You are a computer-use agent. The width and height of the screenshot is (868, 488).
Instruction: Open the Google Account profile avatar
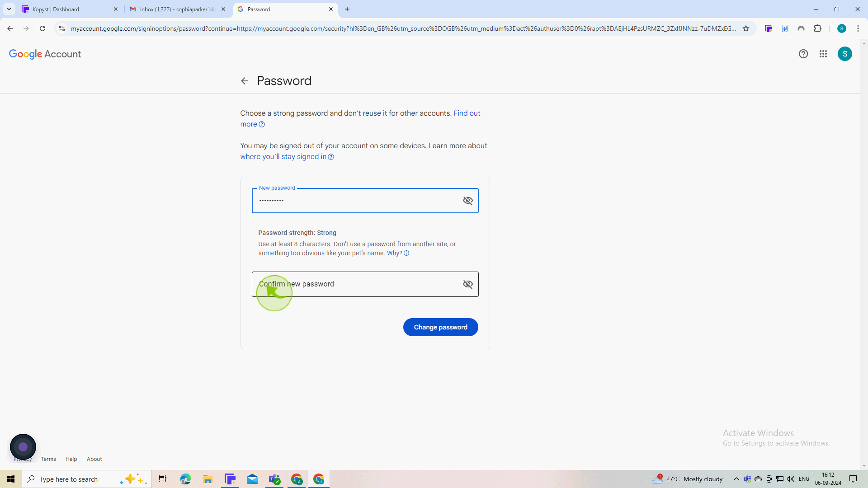845,54
